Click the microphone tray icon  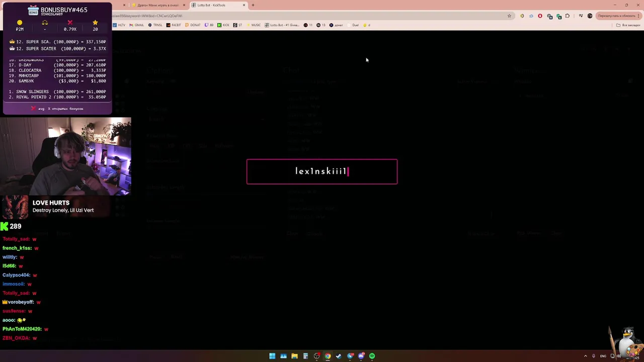(594, 356)
